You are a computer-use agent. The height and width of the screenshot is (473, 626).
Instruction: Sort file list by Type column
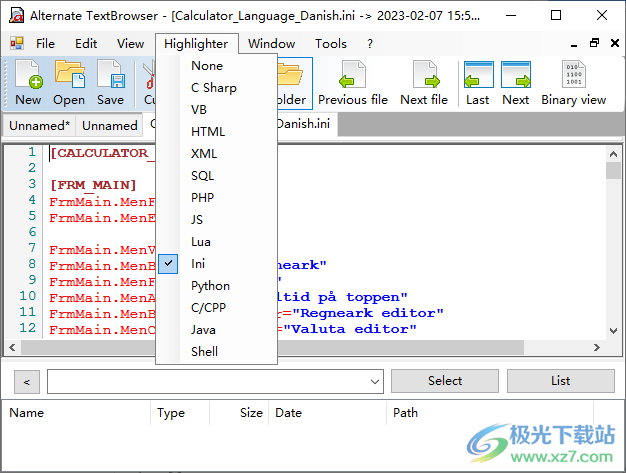coord(180,413)
